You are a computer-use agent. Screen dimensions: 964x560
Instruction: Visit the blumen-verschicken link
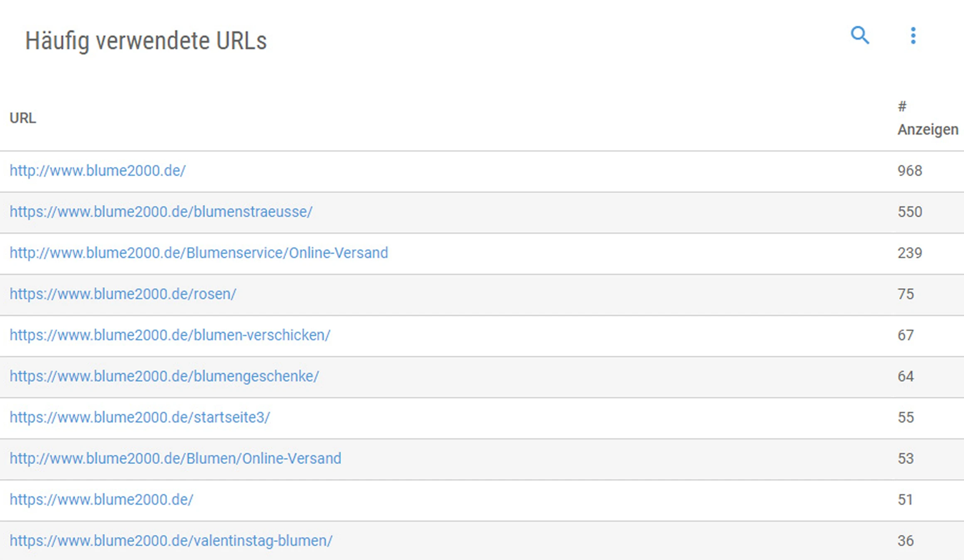170,335
